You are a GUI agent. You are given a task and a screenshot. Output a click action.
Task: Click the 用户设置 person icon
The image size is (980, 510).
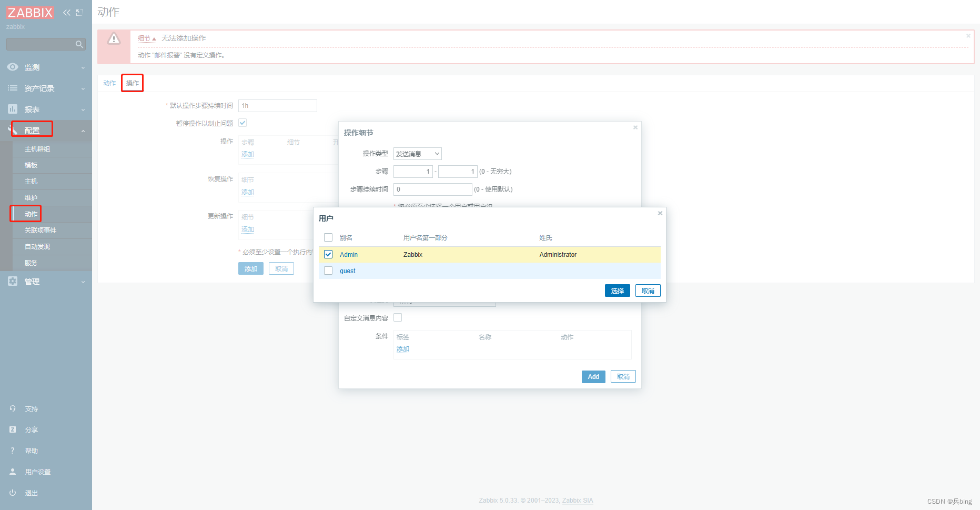(13, 472)
